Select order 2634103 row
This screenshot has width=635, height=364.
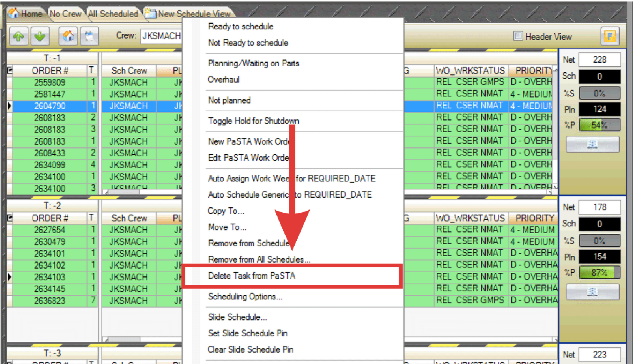pos(50,277)
